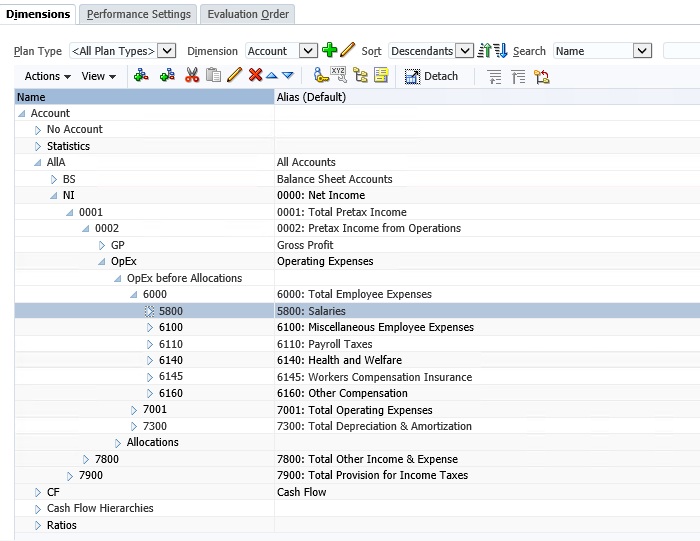Open the Dimension Account dropdown
Screen dimensions: 700x541
tap(308, 51)
